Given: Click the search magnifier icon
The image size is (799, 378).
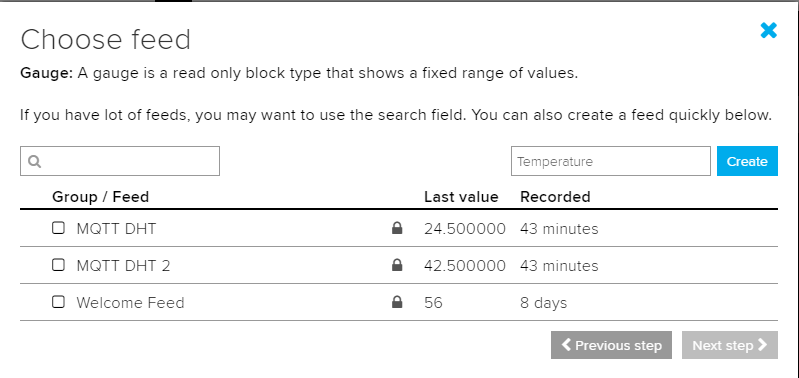Looking at the screenshot, I should (x=35, y=161).
